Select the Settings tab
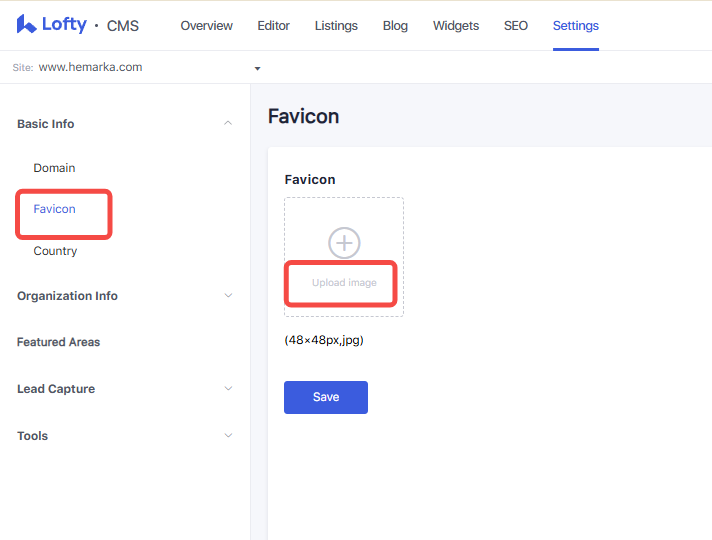Image resolution: width=712 pixels, height=540 pixels. tap(576, 26)
